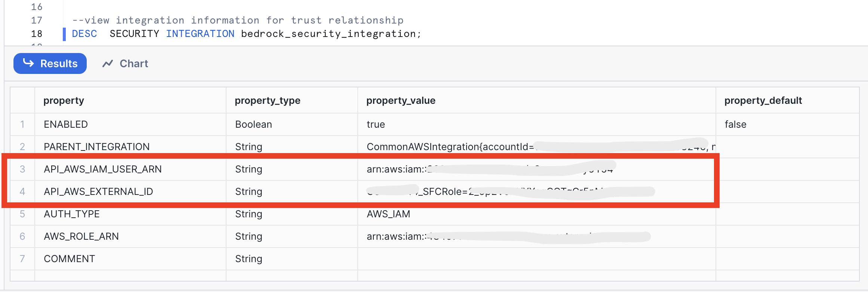This screenshot has height=292, width=868.
Task: Click the AUTH_TYPE property cell
Action: [x=72, y=214]
